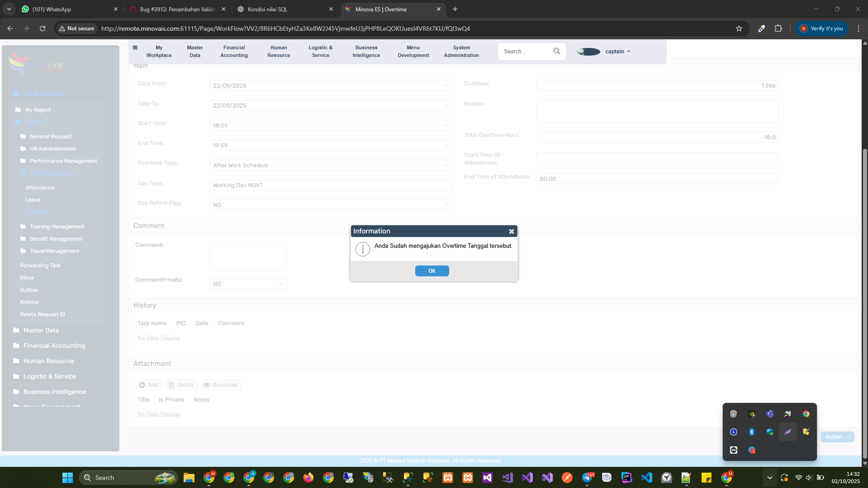The width and height of the screenshot is (868, 488).
Task: Click the Bluetooth tray icon
Action: click(x=751, y=432)
